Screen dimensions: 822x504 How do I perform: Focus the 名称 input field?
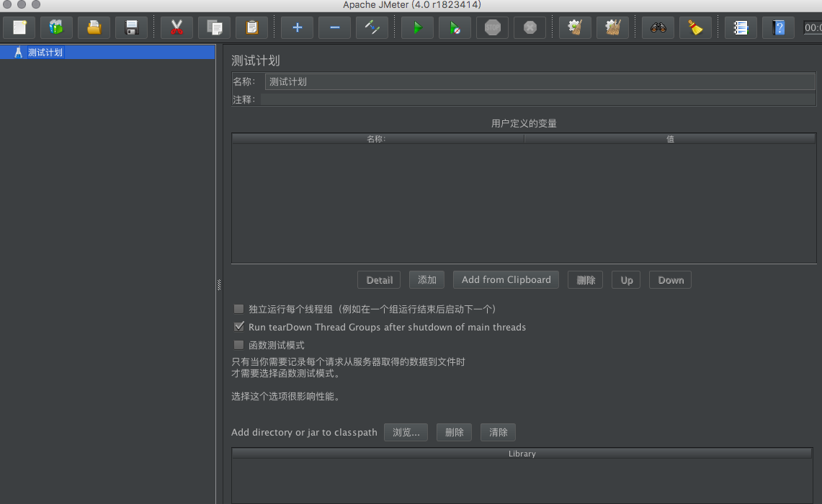(x=540, y=82)
